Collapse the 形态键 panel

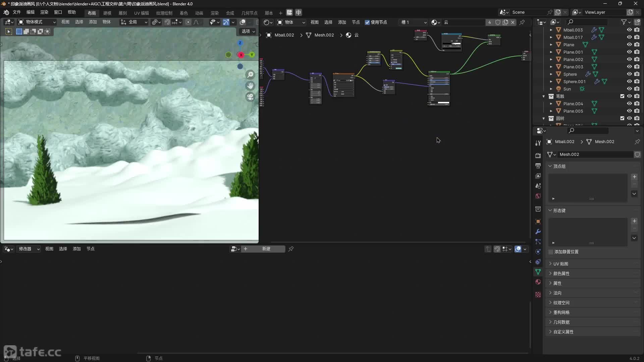point(559,210)
